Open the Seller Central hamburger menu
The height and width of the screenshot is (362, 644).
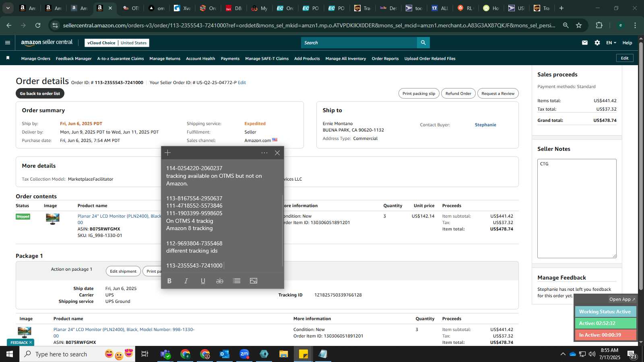pos(8,43)
